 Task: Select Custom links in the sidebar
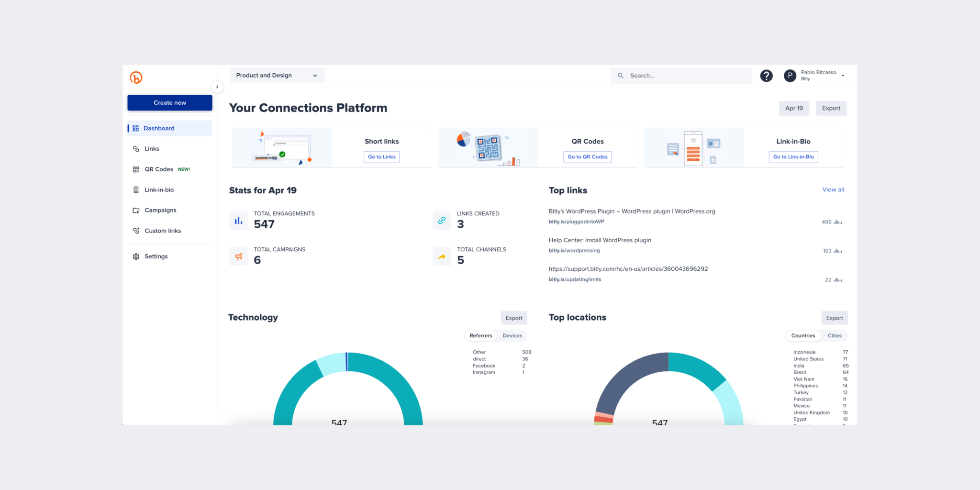point(163,231)
